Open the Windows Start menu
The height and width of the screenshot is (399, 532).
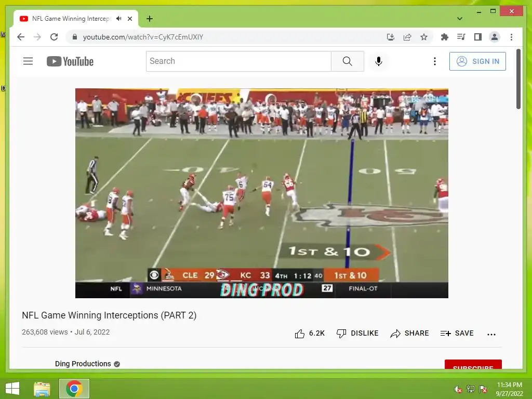click(12, 389)
